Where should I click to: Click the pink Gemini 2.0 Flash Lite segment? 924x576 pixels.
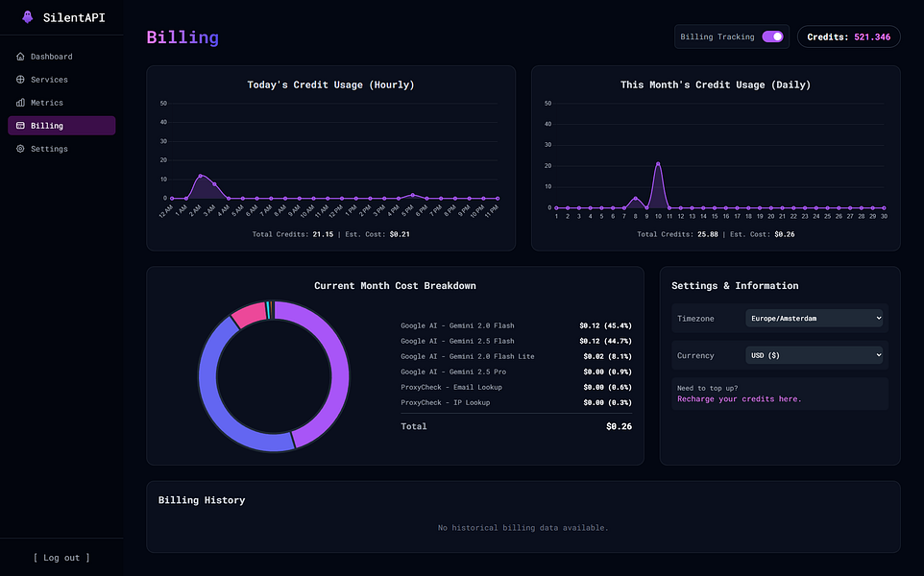click(x=250, y=314)
